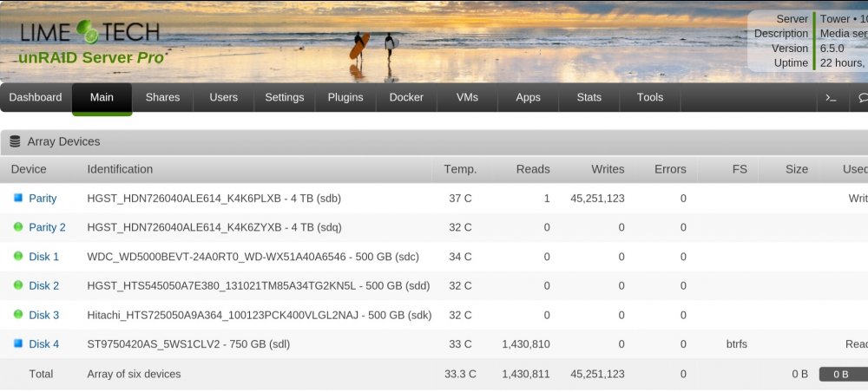This screenshot has width=868, height=392.
Task: Open the Disk 3 settings link
Action: pos(43,315)
